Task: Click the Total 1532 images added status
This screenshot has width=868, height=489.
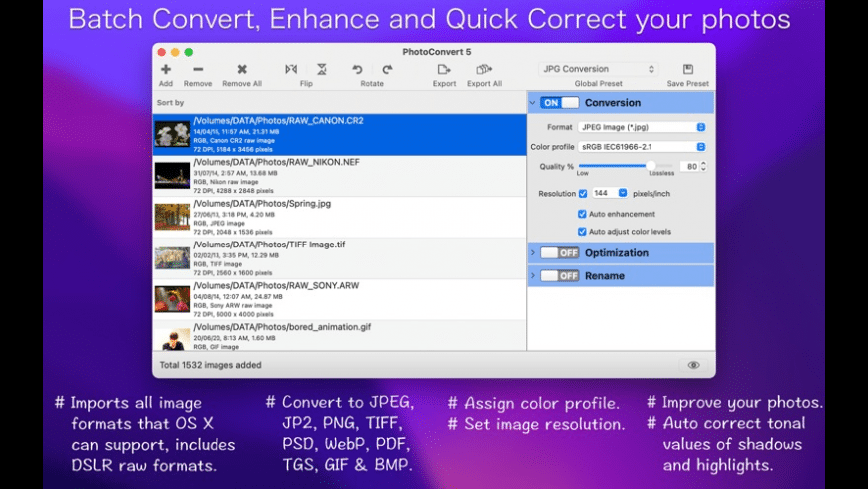Action: 211,365
